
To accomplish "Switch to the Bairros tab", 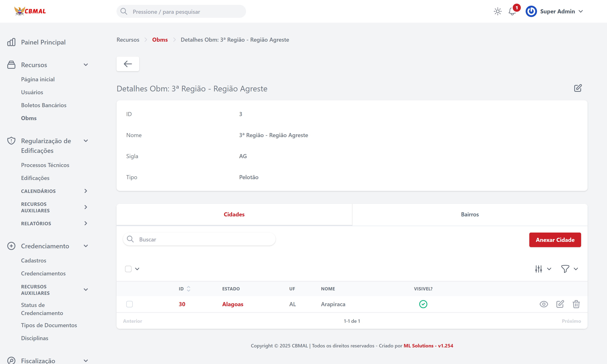I will pos(470,214).
